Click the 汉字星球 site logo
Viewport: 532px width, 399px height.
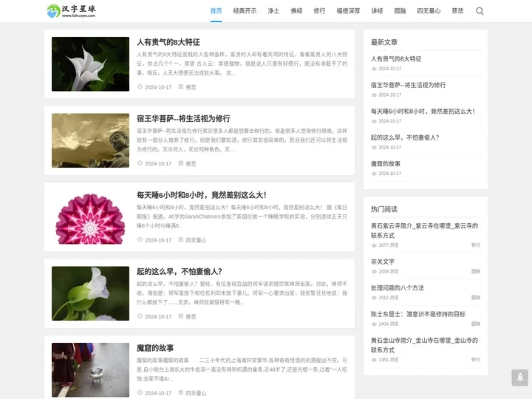72,11
